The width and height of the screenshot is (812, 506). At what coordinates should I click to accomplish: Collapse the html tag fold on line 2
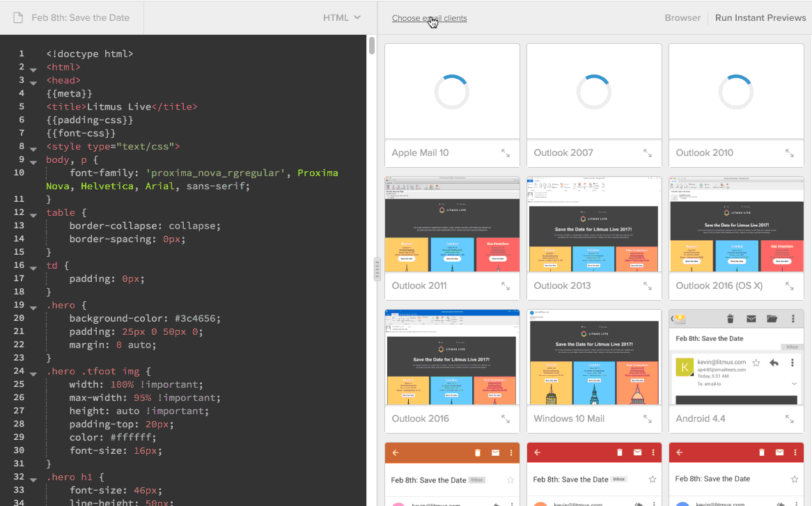[33, 70]
